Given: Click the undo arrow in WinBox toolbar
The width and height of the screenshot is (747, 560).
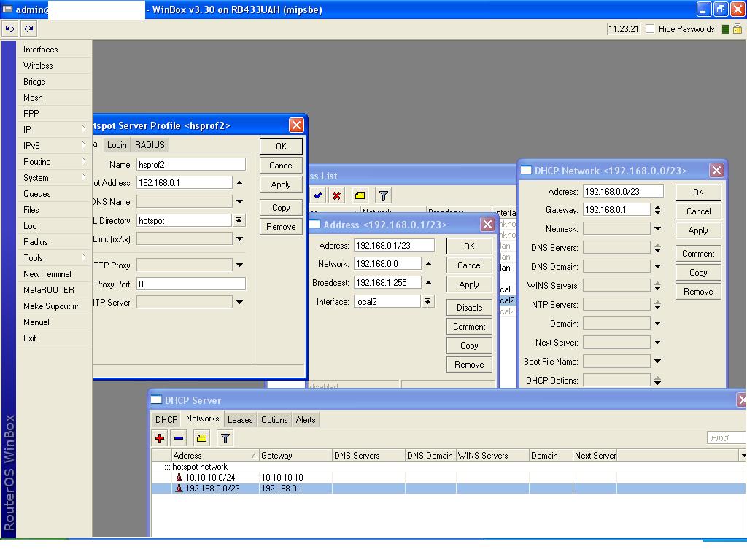Looking at the screenshot, I should click(10, 29).
